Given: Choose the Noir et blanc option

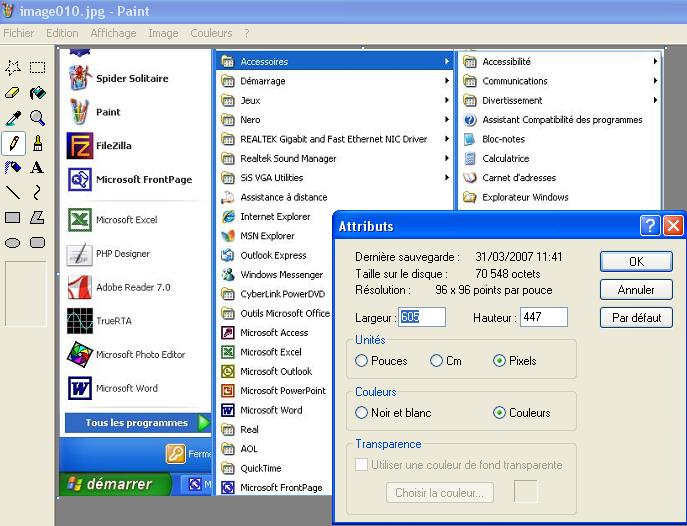Looking at the screenshot, I should coord(361,413).
